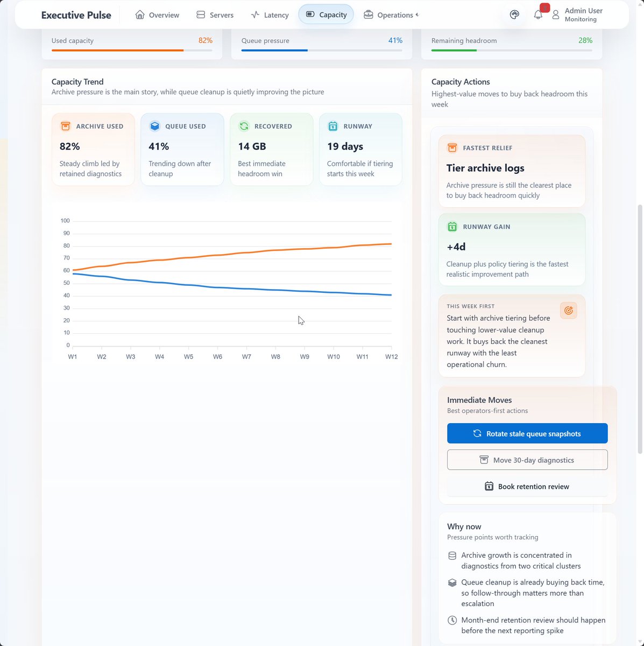Open the Tier archive logs card
The image size is (644, 646).
tap(512, 171)
